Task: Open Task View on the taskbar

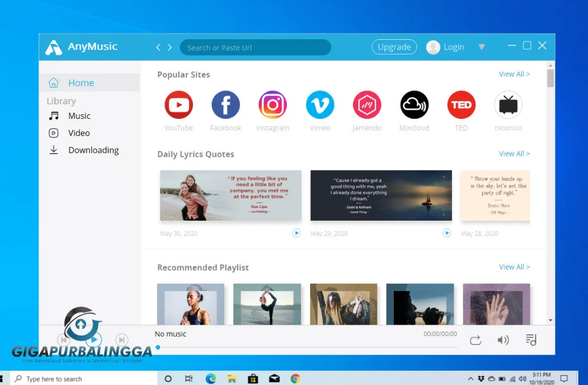Action: (188, 379)
